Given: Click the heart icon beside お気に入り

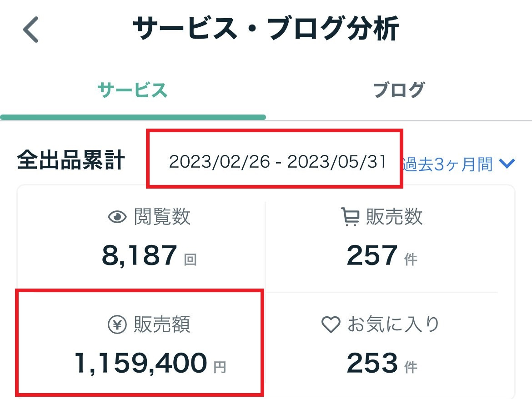Looking at the screenshot, I should coord(331,324).
